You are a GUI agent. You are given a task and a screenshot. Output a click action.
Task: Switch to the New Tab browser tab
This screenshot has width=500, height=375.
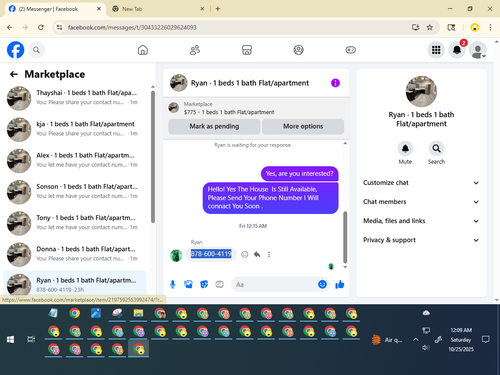click(x=157, y=9)
